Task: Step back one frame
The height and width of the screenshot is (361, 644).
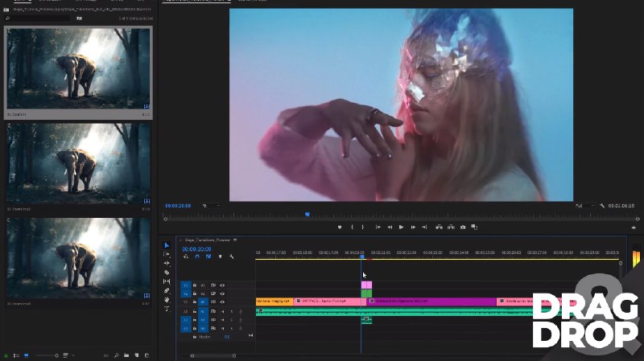Action: click(x=390, y=227)
